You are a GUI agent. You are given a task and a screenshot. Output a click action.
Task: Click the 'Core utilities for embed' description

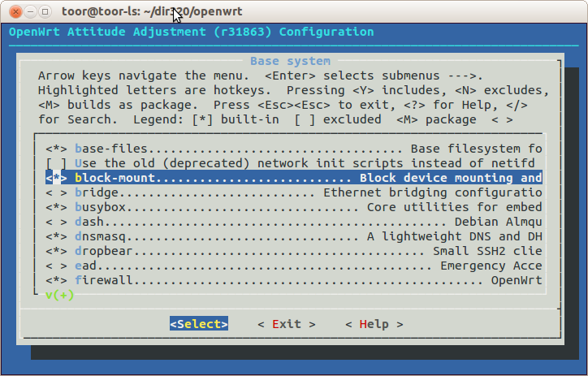click(x=455, y=207)
